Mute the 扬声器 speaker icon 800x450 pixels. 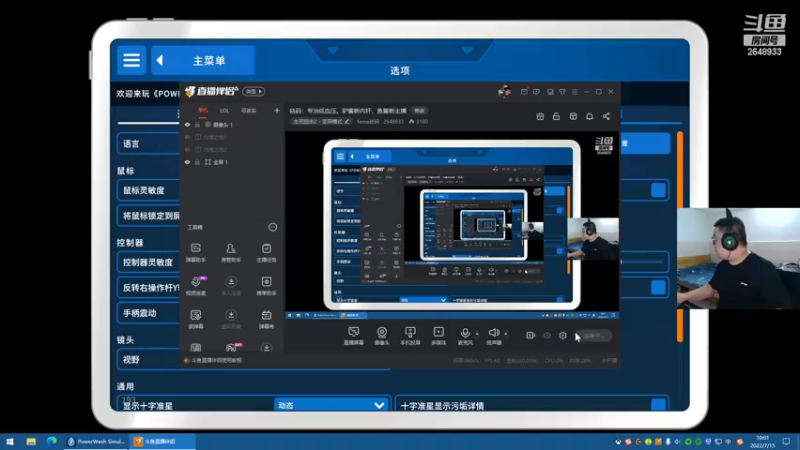[x=493, y=335]
